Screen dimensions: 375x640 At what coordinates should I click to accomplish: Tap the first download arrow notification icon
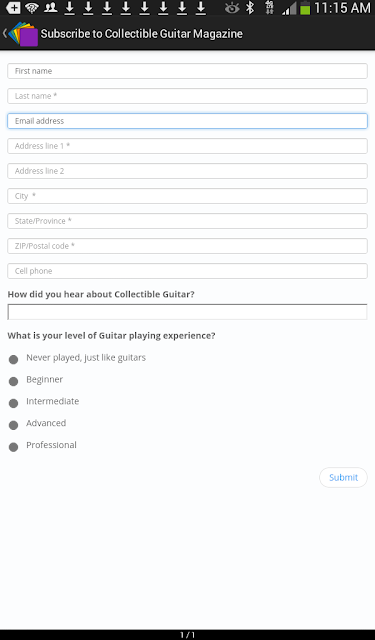[x=69, y=8]
